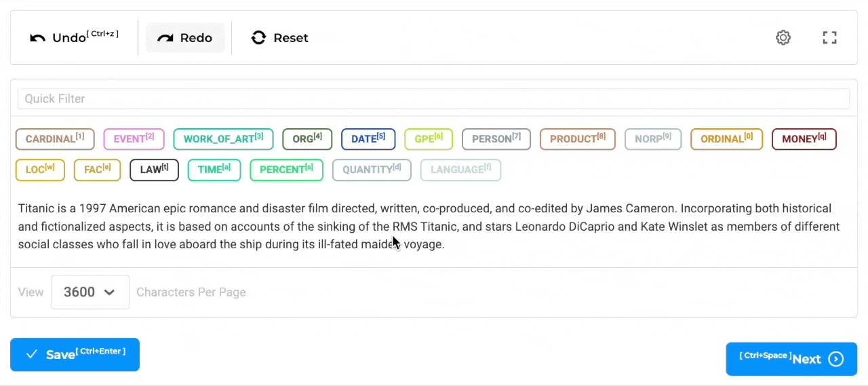This screenshot has width=868, height=386.
Task: Select the ORG label
Action: tap(307, 139)
